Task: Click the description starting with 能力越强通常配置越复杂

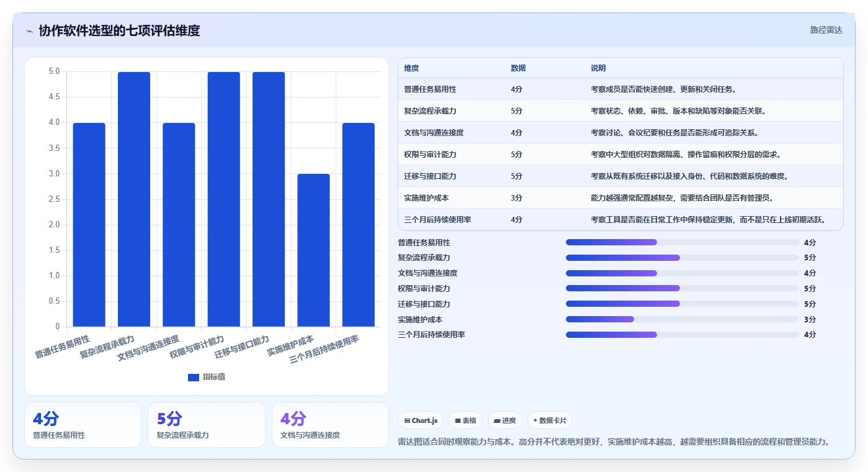Action: 682,198
